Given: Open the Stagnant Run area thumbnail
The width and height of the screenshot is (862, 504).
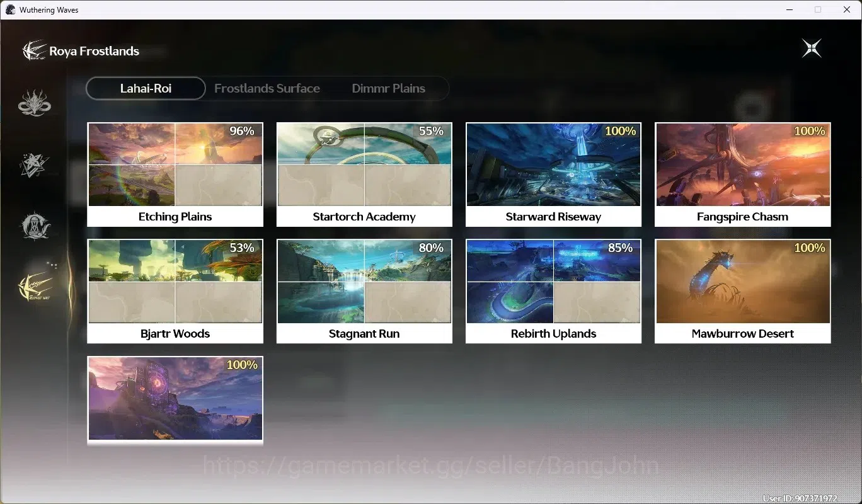Looking at the screenshot, I should click(x=364, y=282).
